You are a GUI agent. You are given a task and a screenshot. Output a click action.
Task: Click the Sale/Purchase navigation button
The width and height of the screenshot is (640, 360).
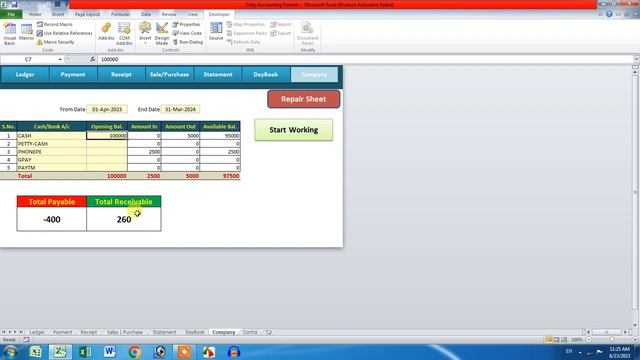click(x=169, y=75)
